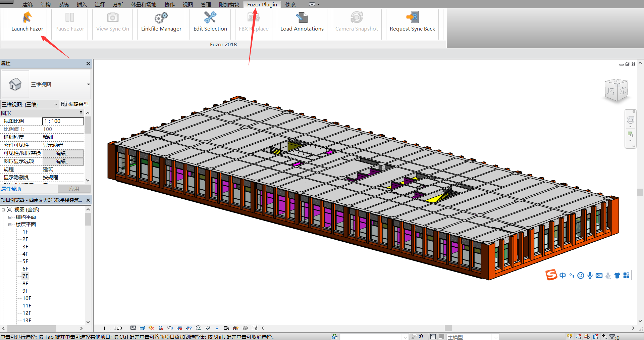Open the visual style box icon
The image size is (644, 340).
pos(142,328)
